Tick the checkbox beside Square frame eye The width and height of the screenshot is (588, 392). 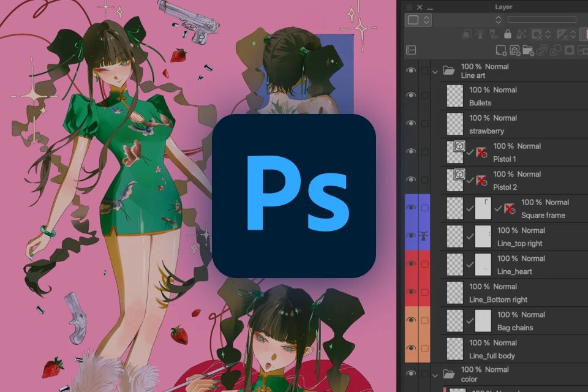[424, 208]
